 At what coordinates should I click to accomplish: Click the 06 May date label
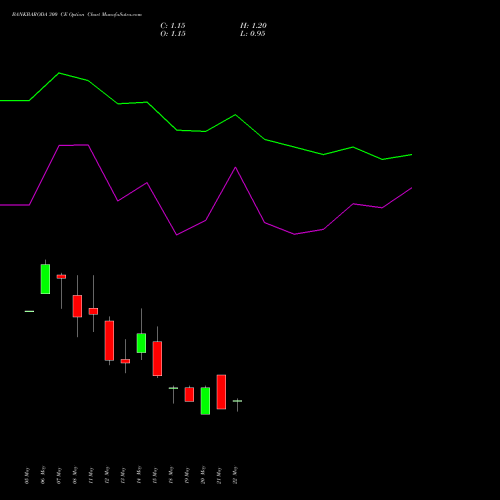coord(43,475)
